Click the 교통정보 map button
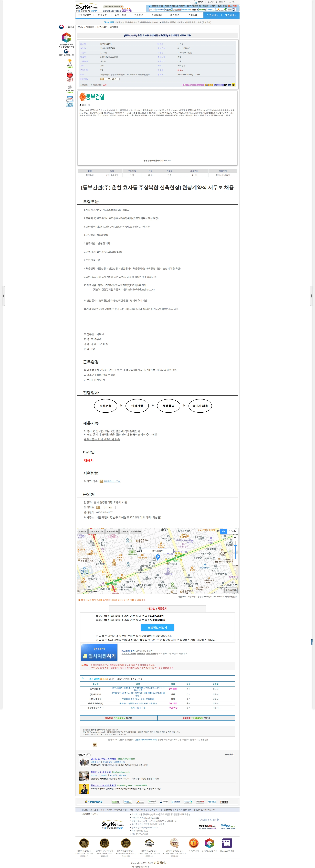This screenshot has width=315, height=868. coord(83,531)
